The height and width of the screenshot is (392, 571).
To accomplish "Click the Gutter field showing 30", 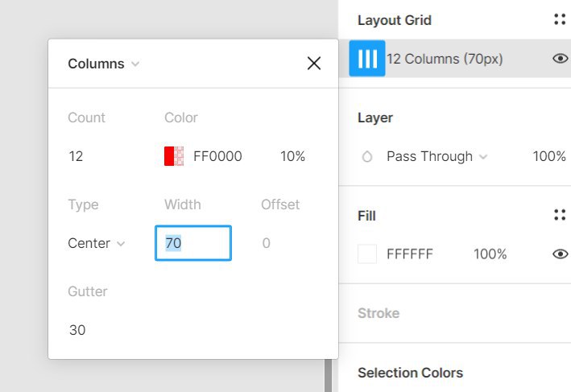I will (x=77, y=330).
